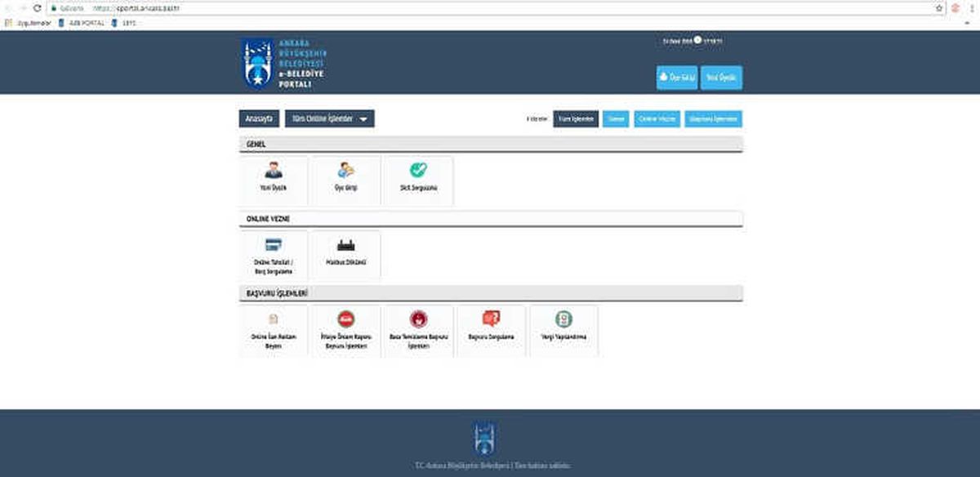
Task: Open Baca Temizleme Başvuru İşlemleri icon
Action: [x=418, y=319]
